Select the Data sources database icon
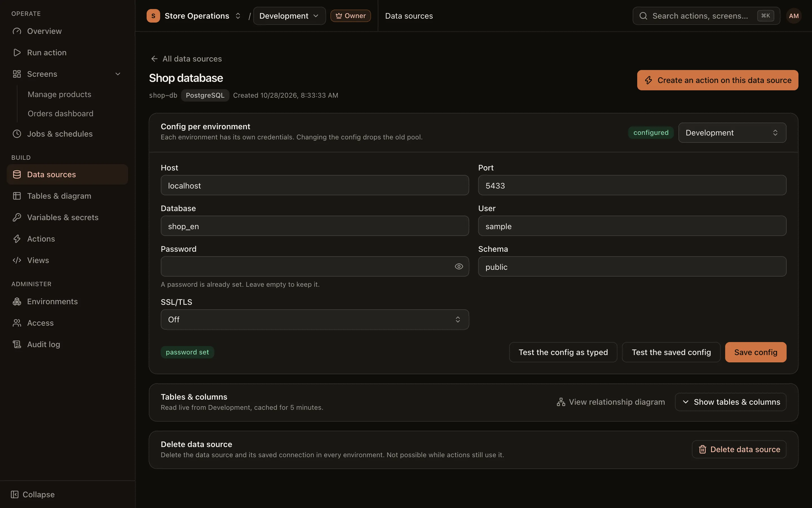Image resolution: width=812 pixels, height=508 pixels. (x=17, y=174)
